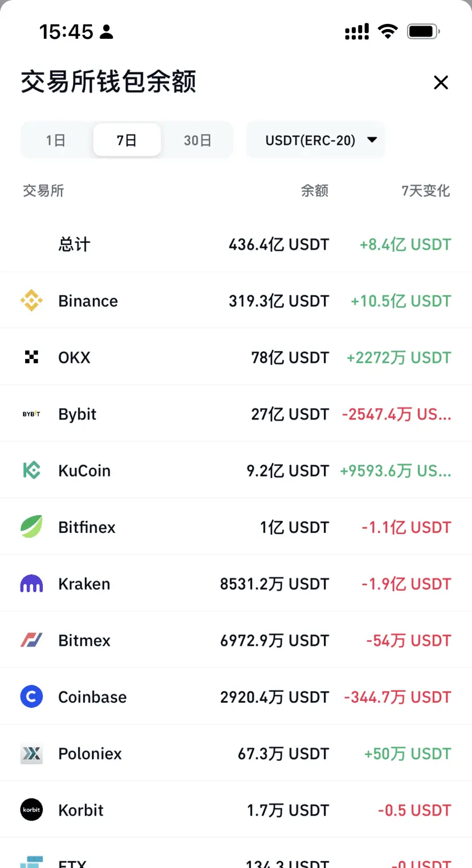Click the 余额 column header
The height and width of the screenshot is (868, 472).
[315, 191]
